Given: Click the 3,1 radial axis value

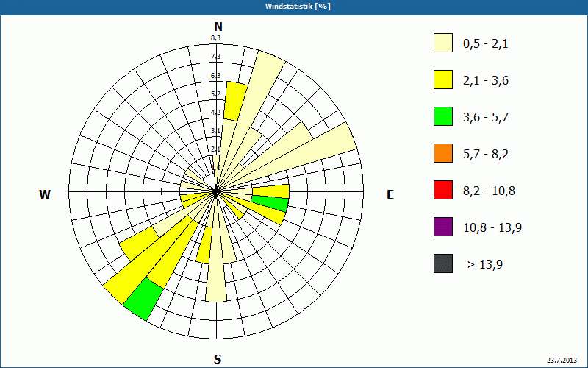Looking at the screenshot, I should pyautogui.click(x=215, y=131).
